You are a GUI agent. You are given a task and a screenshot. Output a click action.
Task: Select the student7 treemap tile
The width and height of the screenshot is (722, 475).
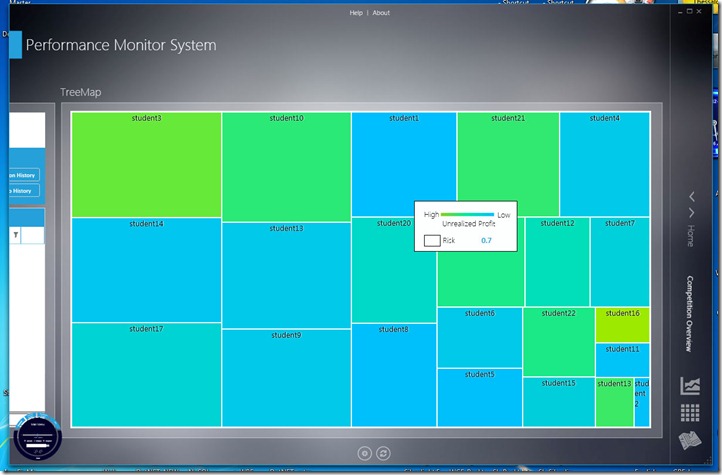(620, 262)
